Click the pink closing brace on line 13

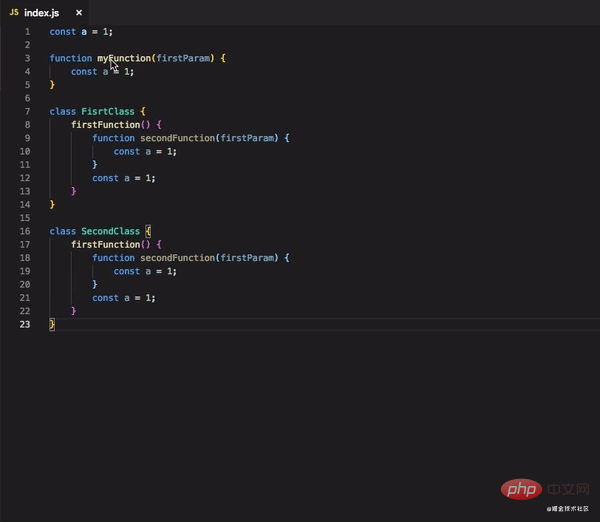(73, 191)
